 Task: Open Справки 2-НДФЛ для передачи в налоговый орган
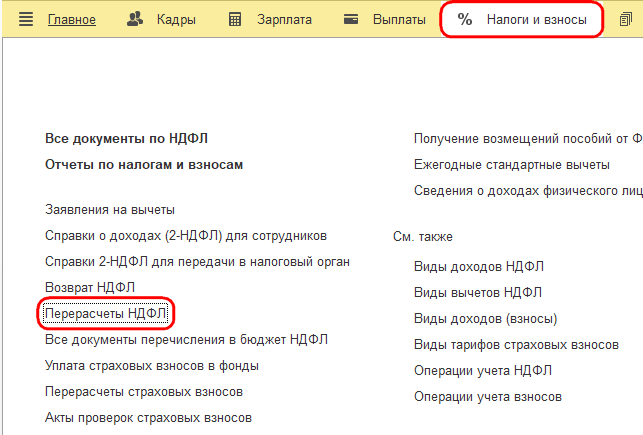click(x=197, y=262)
